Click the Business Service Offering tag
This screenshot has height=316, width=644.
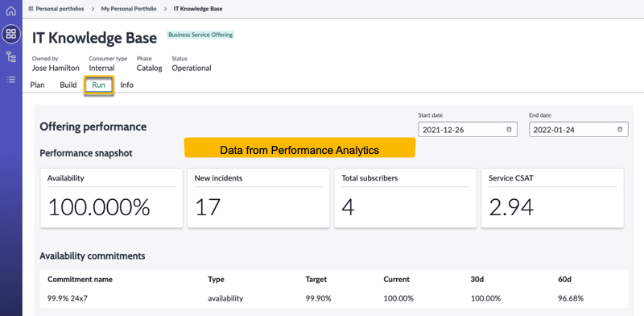pos(200,35)
